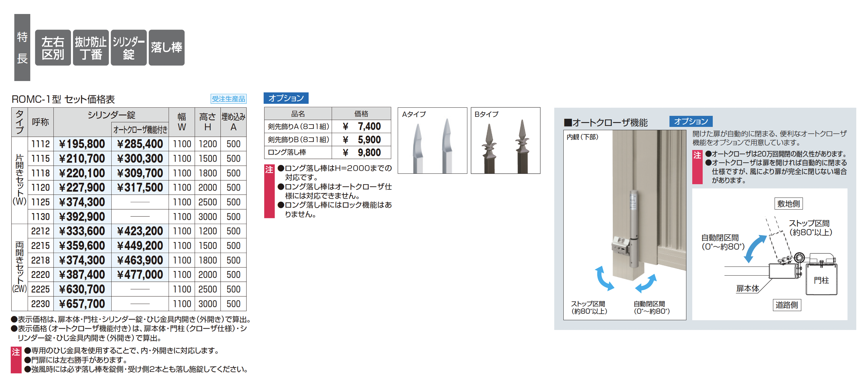Select price ¥195,800 for model 1112
The height and width of the screenshot is (383, 868).
[82, 144]
